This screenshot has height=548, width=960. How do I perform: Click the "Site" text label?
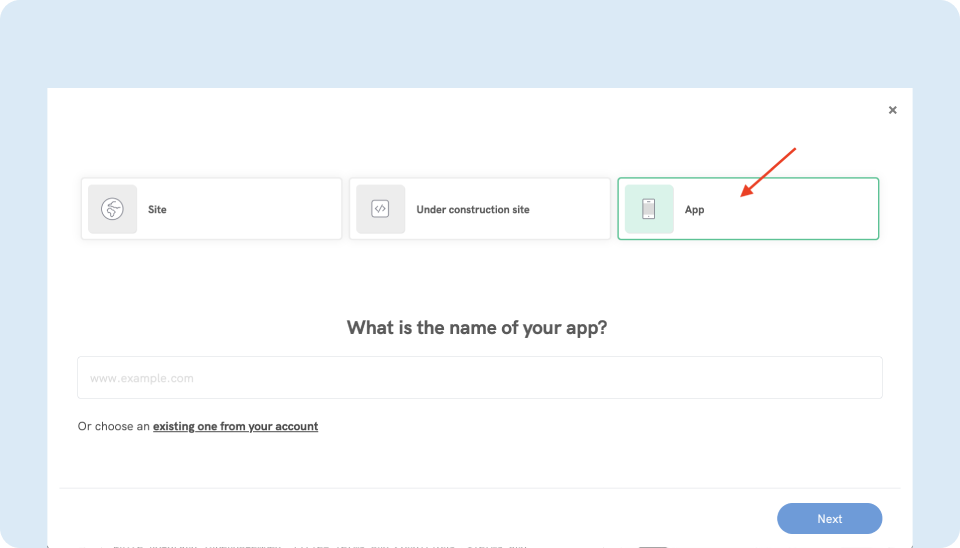(157, 210)
